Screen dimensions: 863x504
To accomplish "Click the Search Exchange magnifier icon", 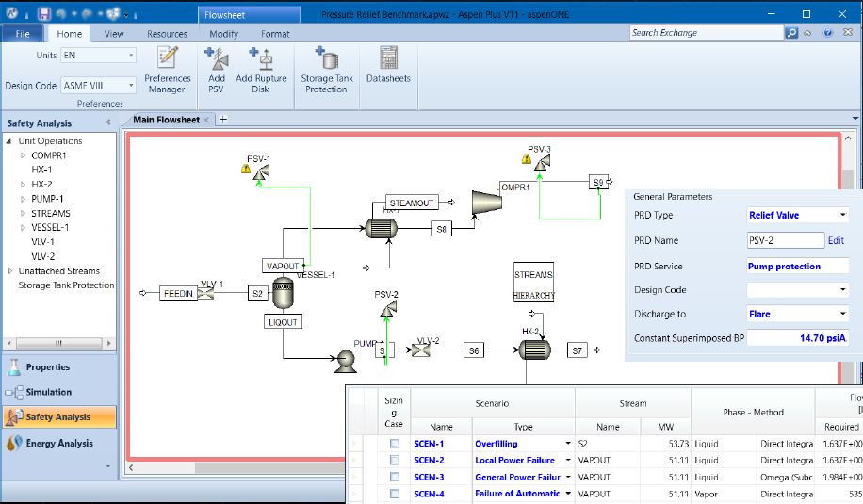I will (791, 33).
